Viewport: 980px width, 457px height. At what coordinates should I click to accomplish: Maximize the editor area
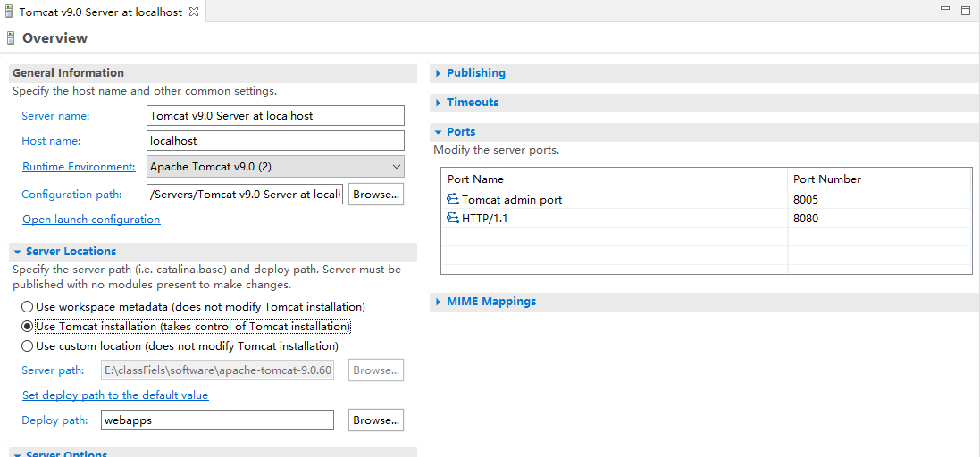[966, 10]
